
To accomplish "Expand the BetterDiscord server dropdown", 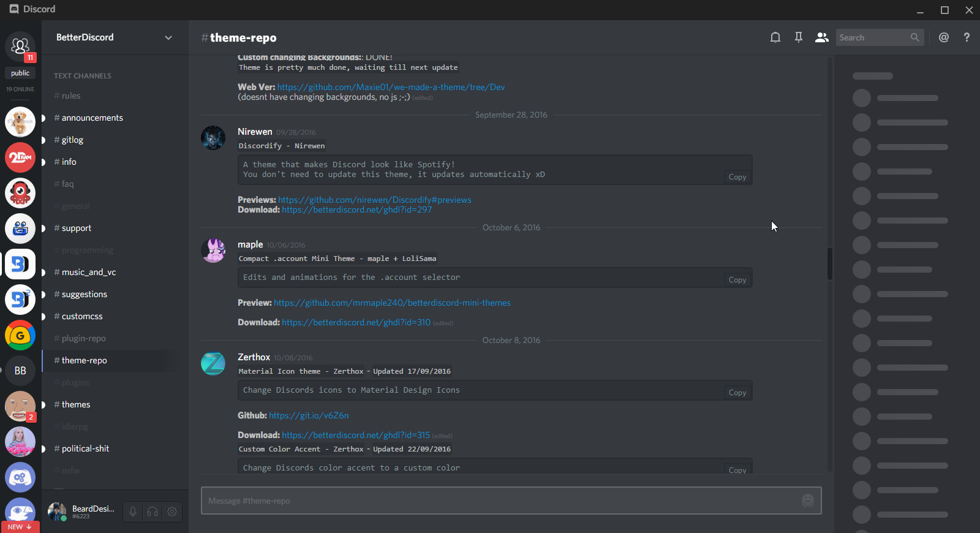I will click(x=168, y=37).
